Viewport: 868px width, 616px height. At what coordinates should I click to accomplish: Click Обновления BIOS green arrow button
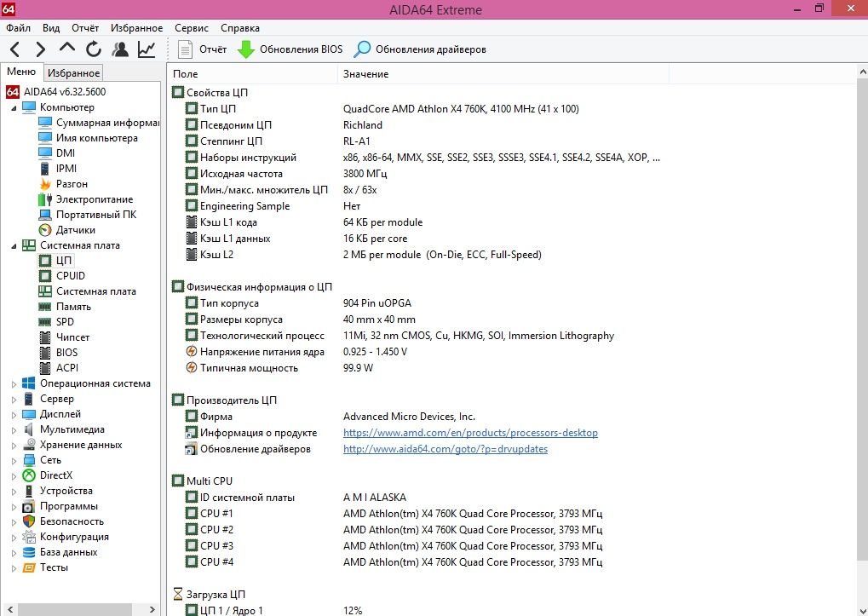(x=290, y=49)
